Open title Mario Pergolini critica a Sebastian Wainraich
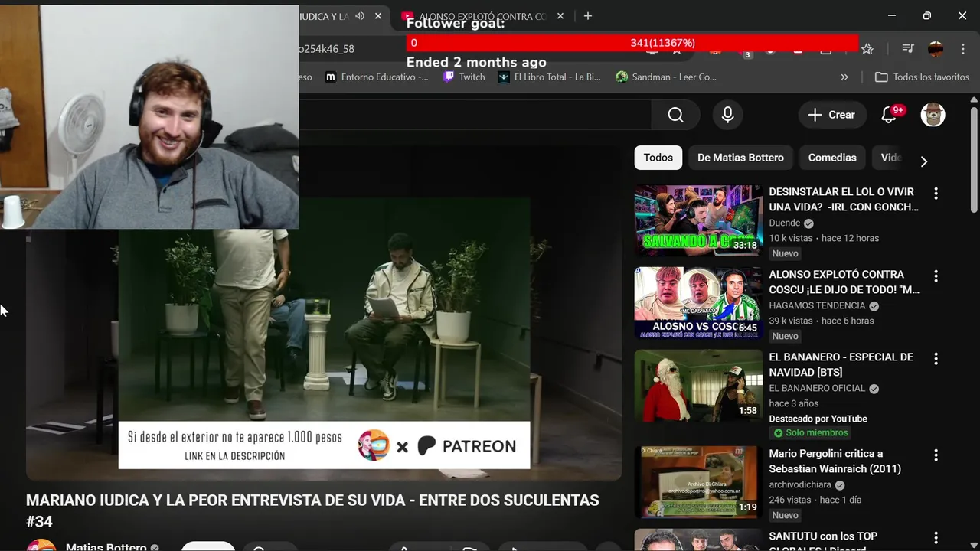The image size is (980, 551). click(835, 461)
